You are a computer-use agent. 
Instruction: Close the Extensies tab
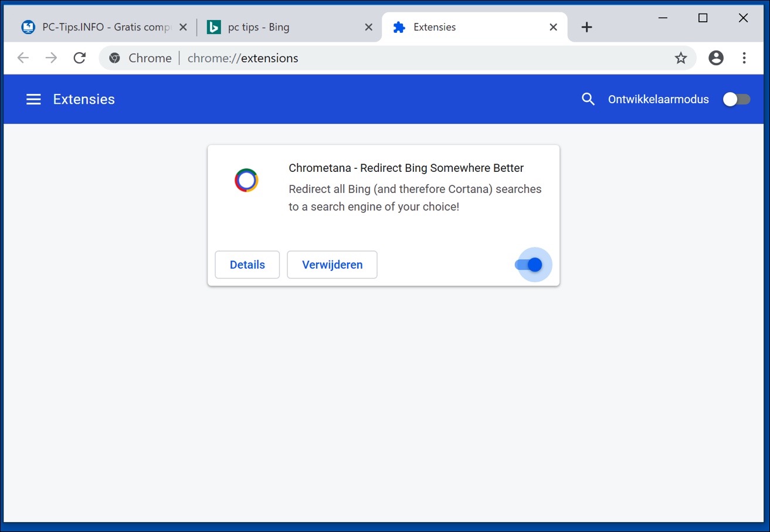pos(553,27)
